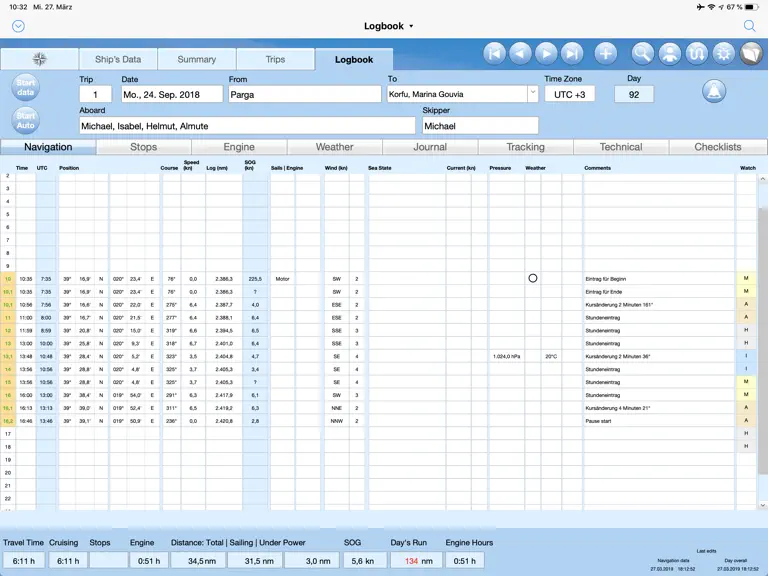
Task: Open crew person icon in toolbar
Action: tap(670, 53)
